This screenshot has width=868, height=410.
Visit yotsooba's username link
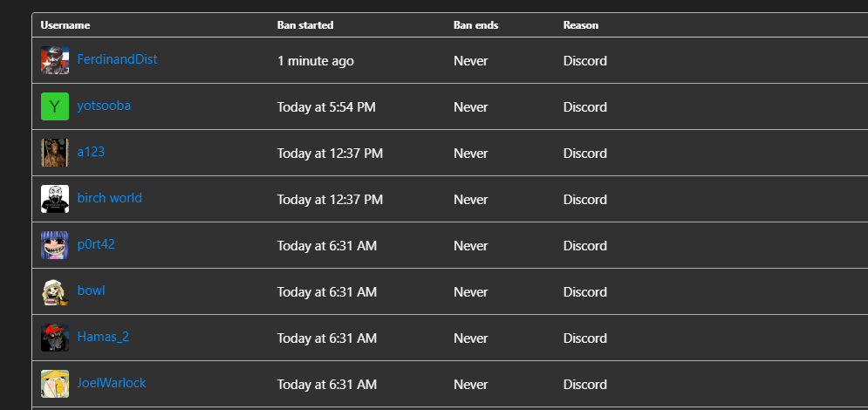(x=104, y=106)
